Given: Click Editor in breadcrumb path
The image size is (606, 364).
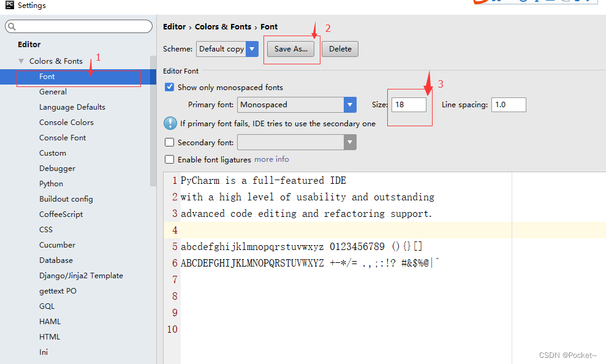Looking at the screenshot, I should (174, 27).
